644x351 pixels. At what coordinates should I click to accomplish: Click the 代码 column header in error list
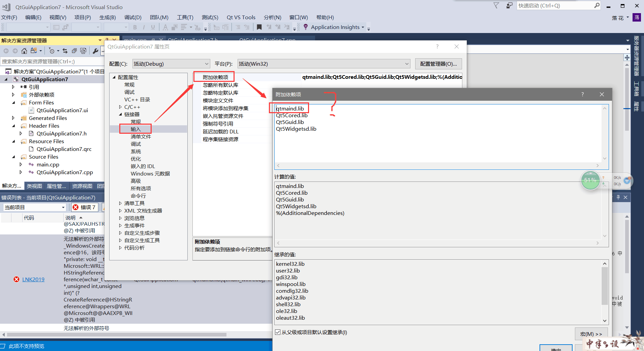pyautogui.click(x=29, y=218)
